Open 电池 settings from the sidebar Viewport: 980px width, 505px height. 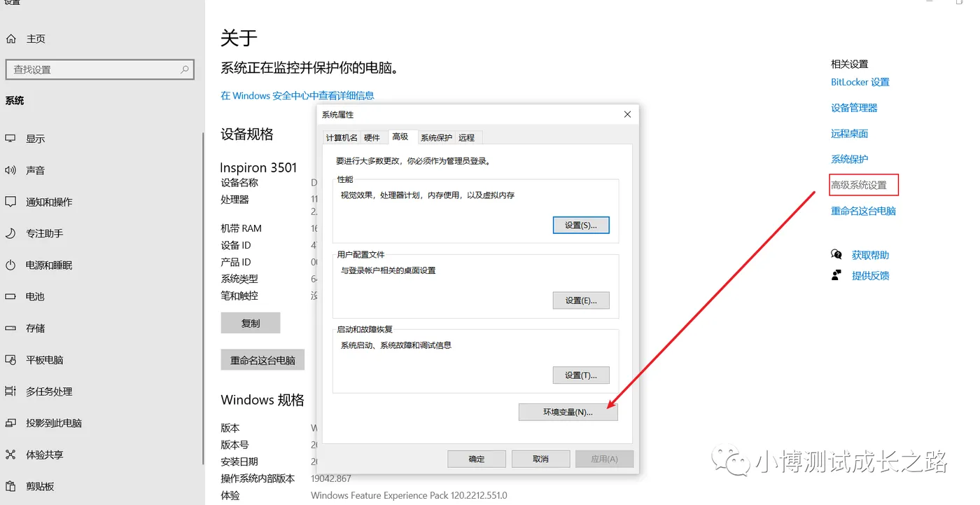34,296
